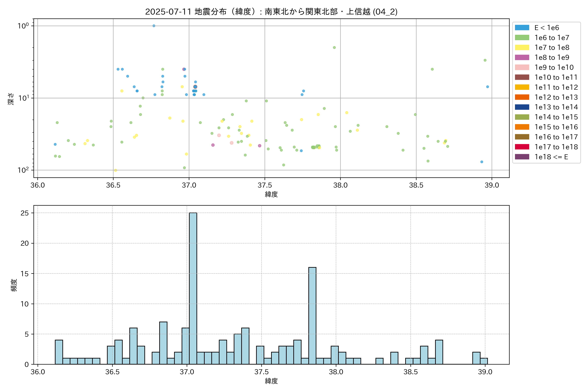Viewport: 588px width, 392px height.
Task: Click the 頻度 y-axis label
Action: pos(14,285)
